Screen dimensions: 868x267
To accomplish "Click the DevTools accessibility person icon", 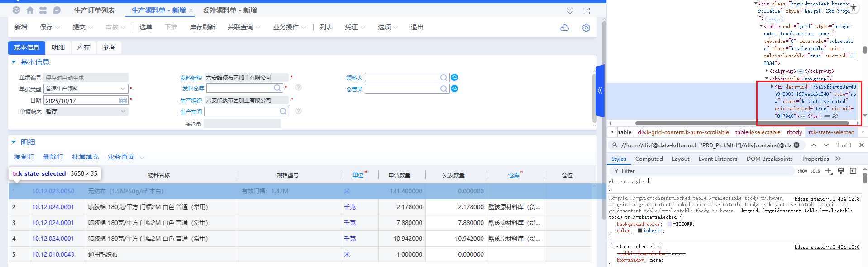I will (853, 7).
